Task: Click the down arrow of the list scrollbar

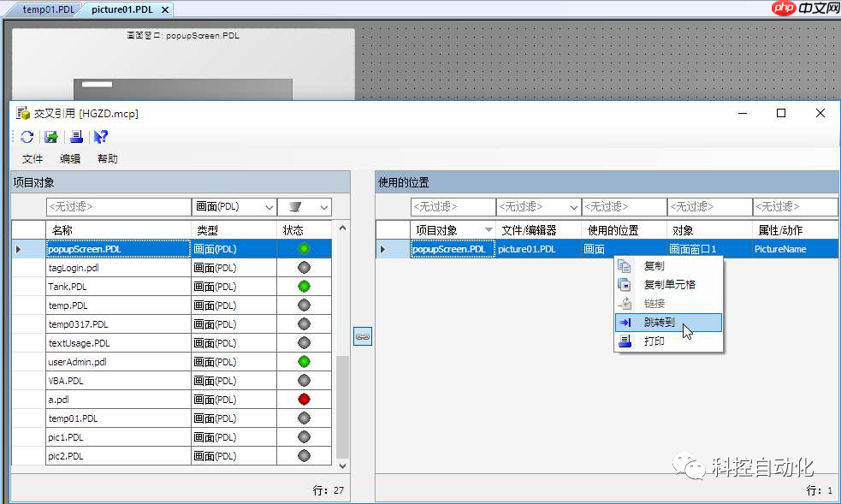Action: (343, 466)
